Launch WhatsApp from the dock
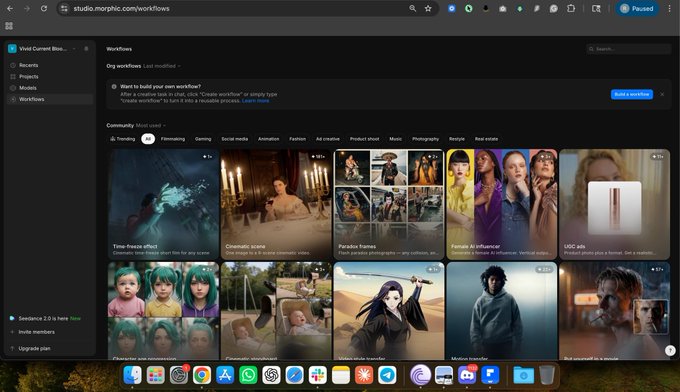Screen dimensions: 680x392 click(x=248, y=375)
